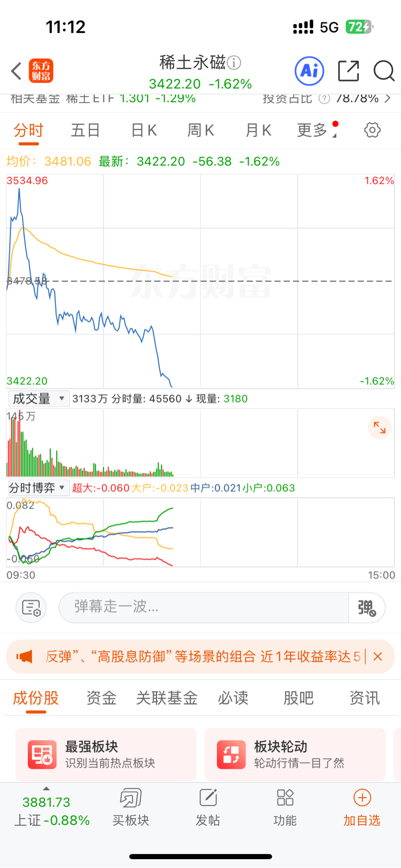401x868 pixels.
Task: Open the AI assistant icon
Action: click(x=309, y=71)
